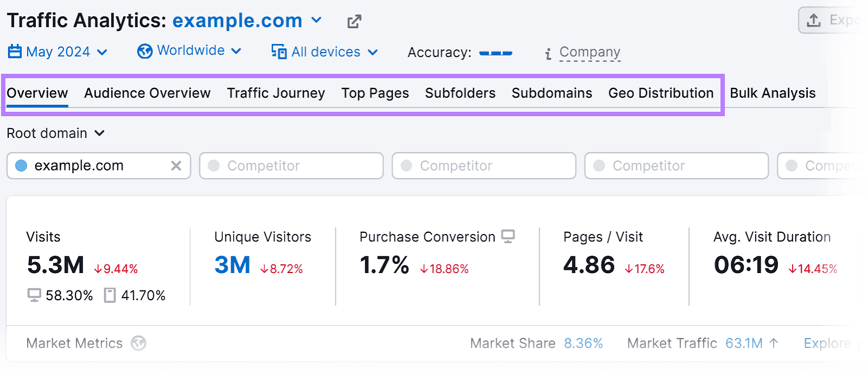Select the desktop traffic icon under Visits
Image resolution: width=868 pixels, height=374 pixels.
34,295
